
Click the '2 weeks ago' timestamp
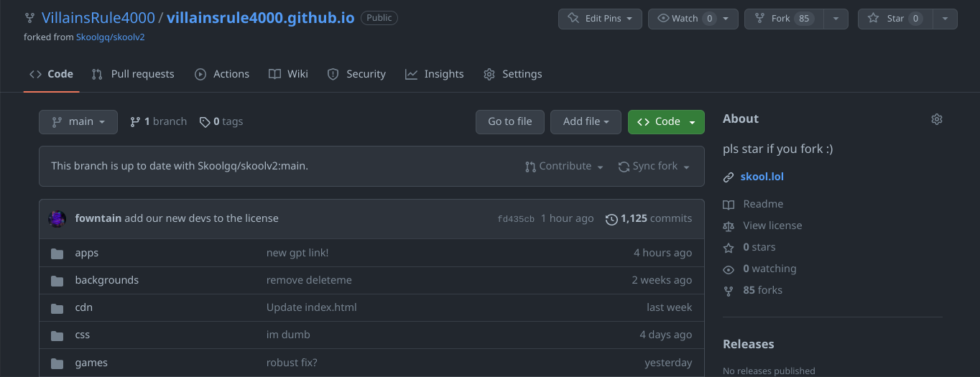(662, 280)
